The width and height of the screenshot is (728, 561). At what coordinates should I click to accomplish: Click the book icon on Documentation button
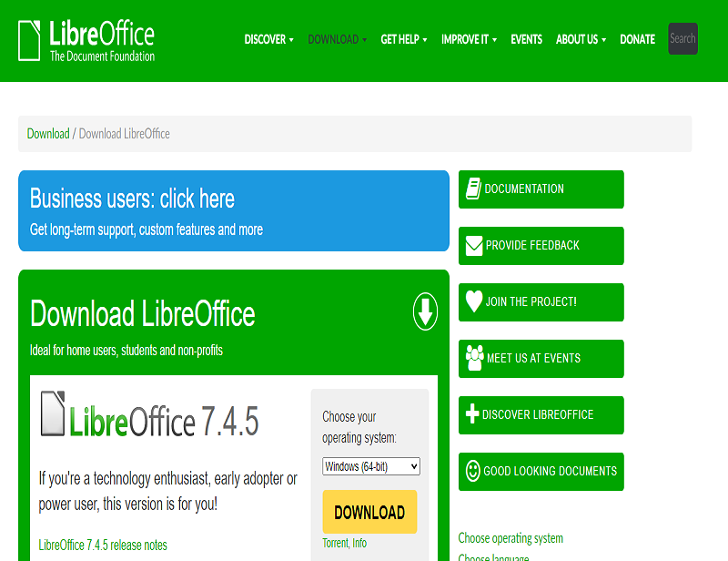pos(473,189)
